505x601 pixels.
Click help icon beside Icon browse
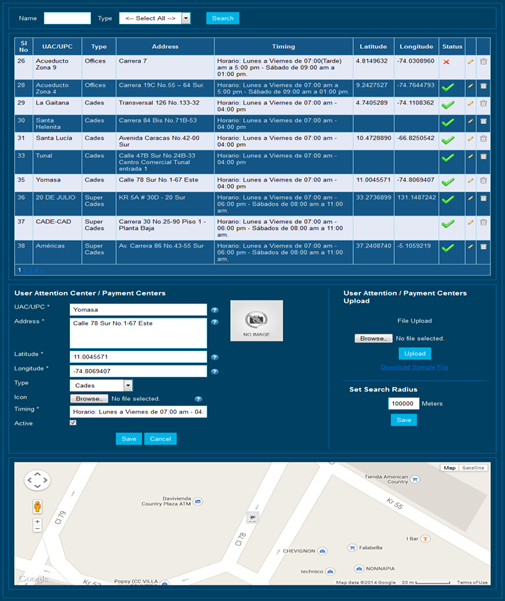pyautogui.click(x=198, y=399)
